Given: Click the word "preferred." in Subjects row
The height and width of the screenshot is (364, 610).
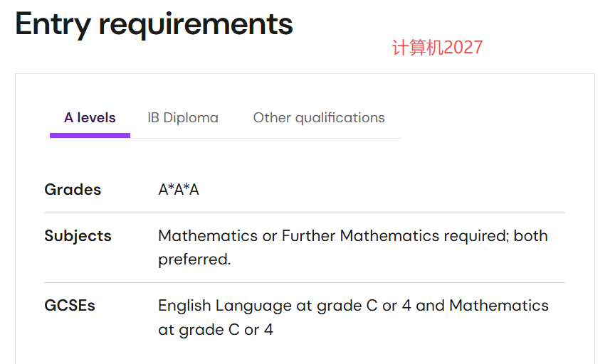Looking at the screenshot, I should click(194, 259).
